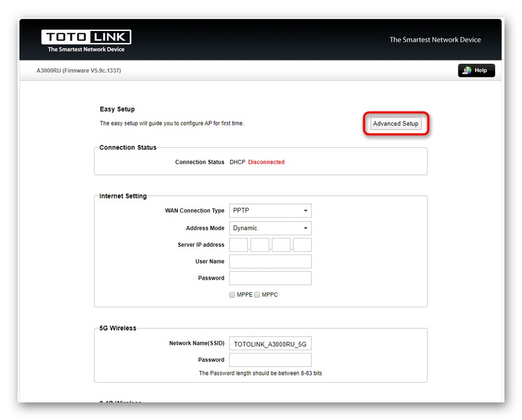Click the first Server IP address octet field
Viewport: 522px width, 420px height.
pos(238,245)
